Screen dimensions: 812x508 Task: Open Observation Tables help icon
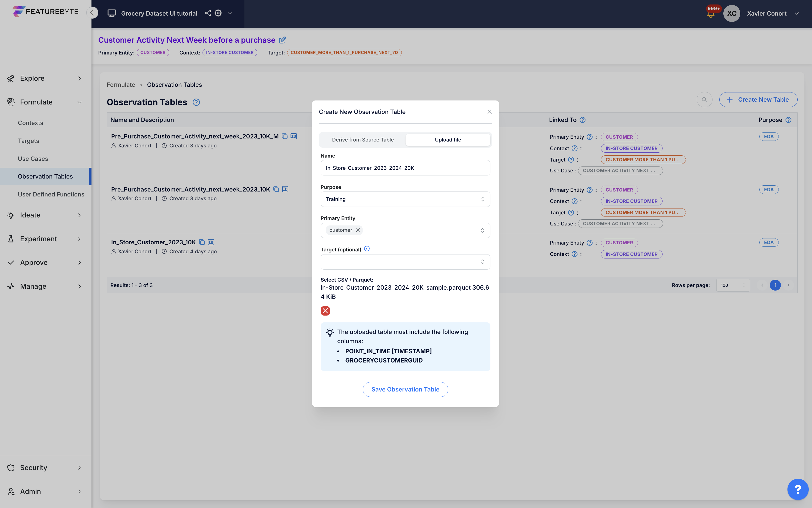point(196,102)
